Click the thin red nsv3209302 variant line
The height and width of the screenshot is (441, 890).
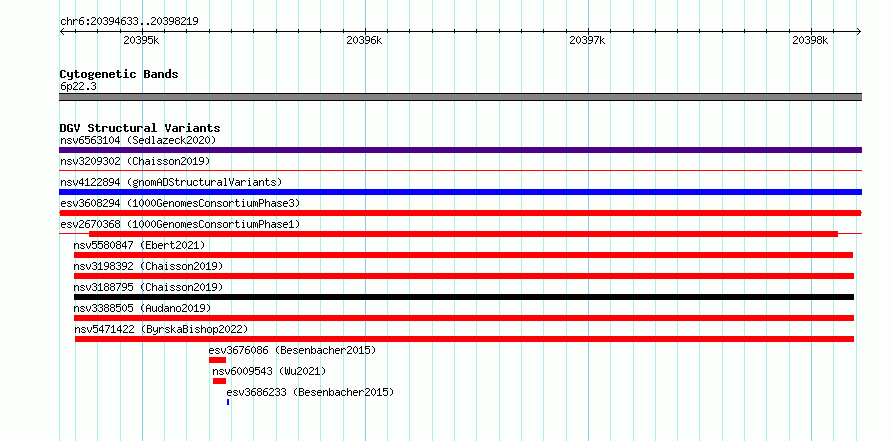tap(460, 170)
